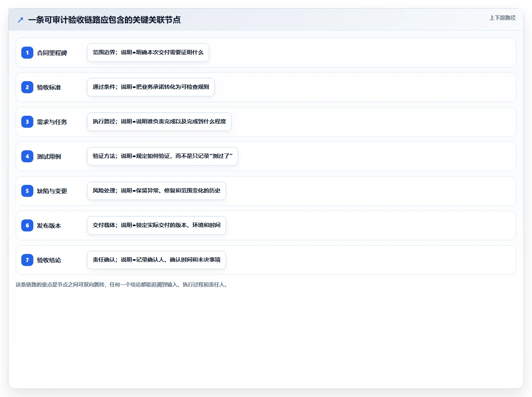Open the 范围边界 description chip
Image resolution: width=532 pixels, height=397 pixels.
point(148,53)
